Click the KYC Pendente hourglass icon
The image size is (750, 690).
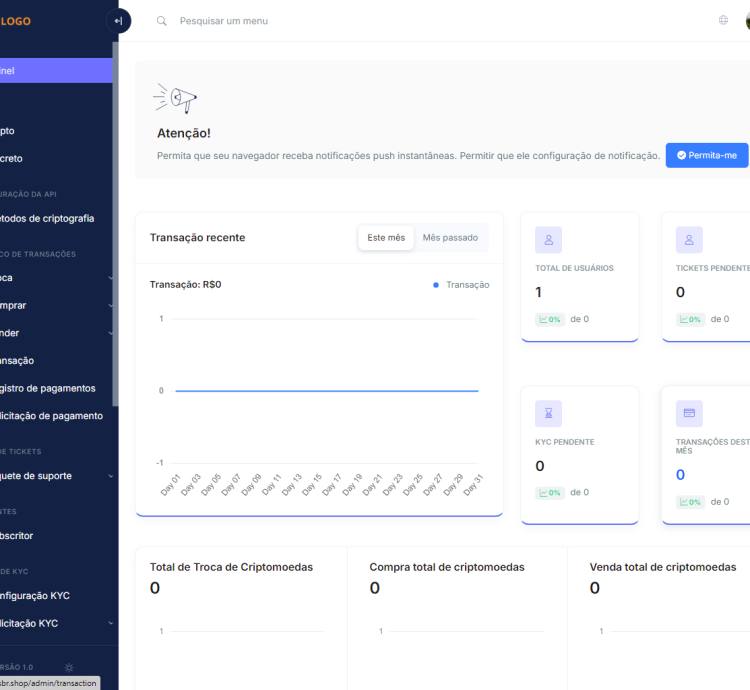point(548,414)
